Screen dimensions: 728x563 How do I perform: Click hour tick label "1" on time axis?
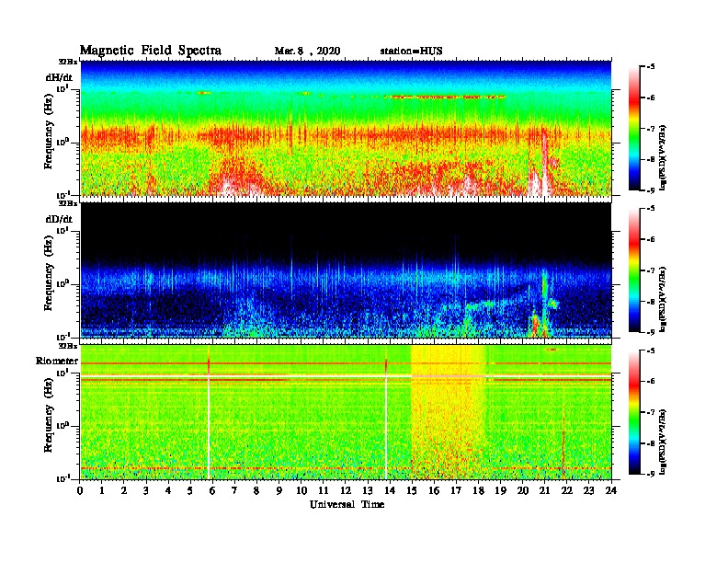point(102,490)
